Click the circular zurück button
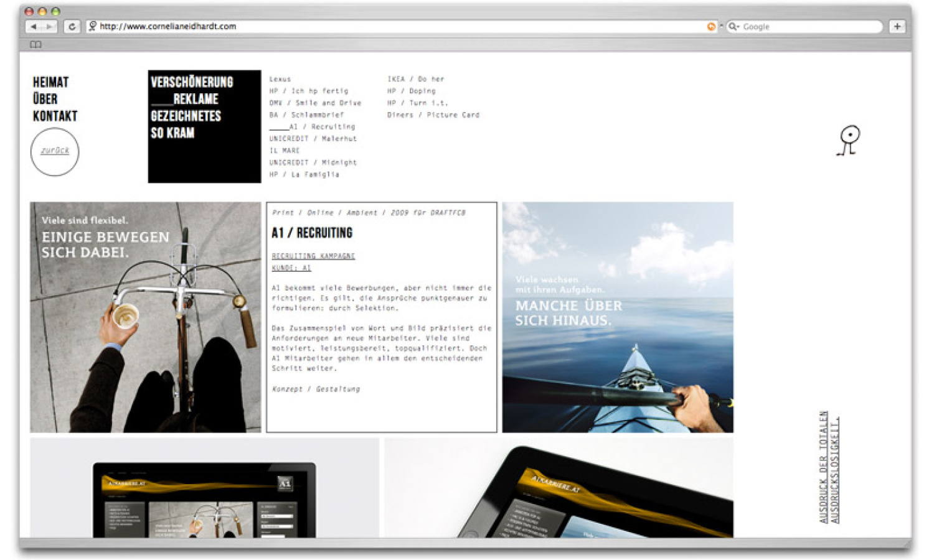 click(54, 151)
